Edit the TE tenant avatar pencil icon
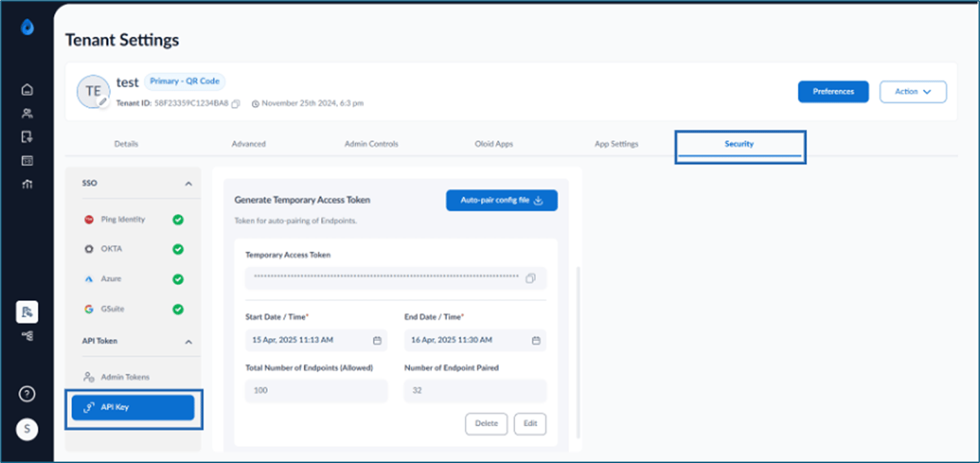Screen dimensions: 980x463 103,102
